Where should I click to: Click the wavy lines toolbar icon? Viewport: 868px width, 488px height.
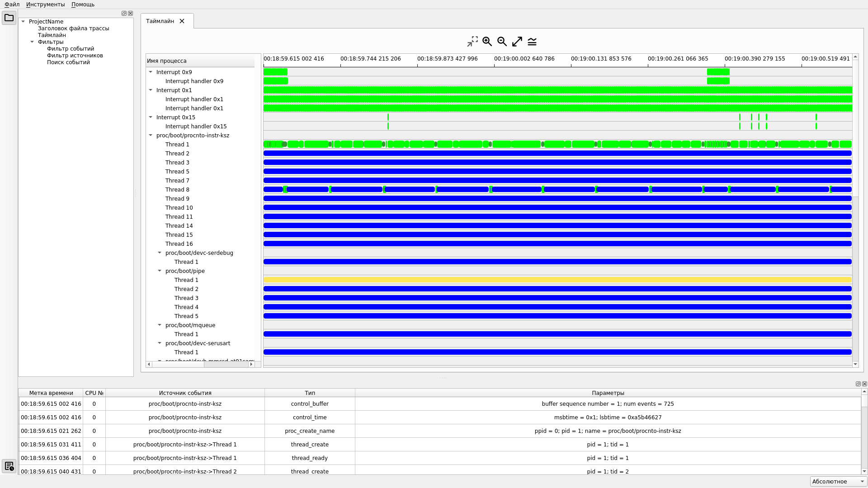pos(532,42)
